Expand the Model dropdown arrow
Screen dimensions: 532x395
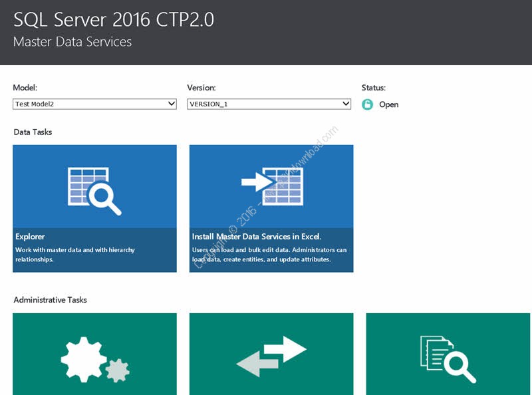pyautogui.click(x=171, y=104)
